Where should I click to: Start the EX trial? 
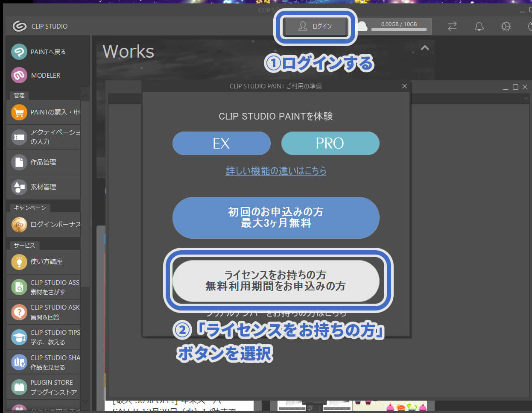tap(221, 143)
